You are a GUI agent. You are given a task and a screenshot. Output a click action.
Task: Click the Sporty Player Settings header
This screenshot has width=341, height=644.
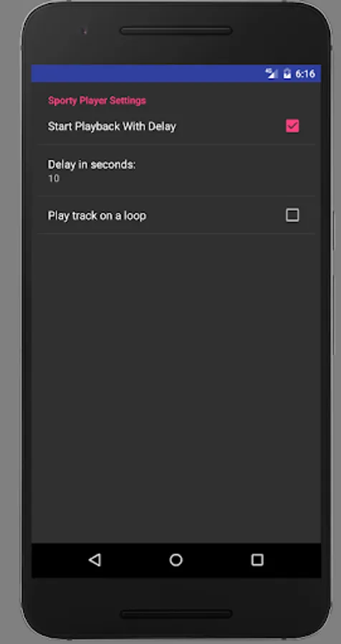coord(97,101)
